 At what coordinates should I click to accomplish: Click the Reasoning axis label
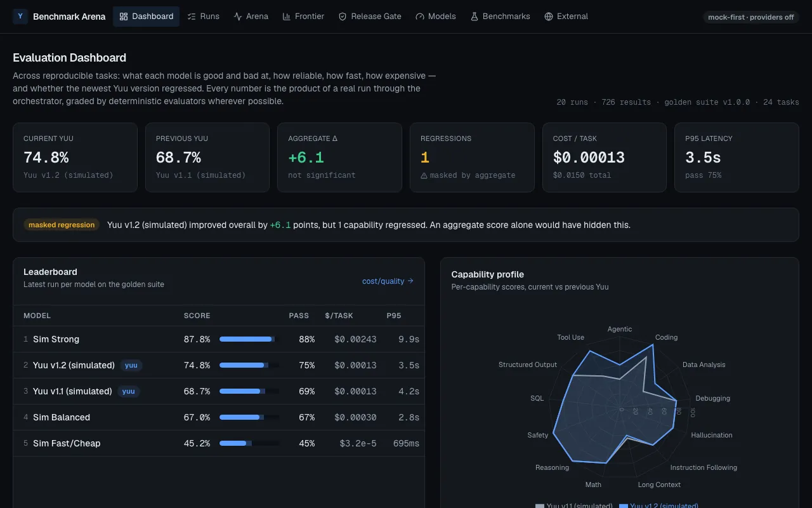click(552, 467)
